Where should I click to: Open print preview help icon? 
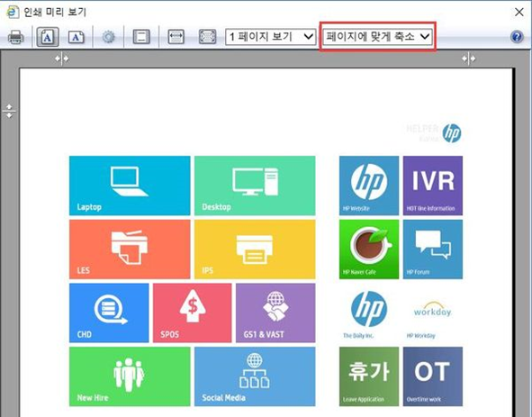[x=517, y=37]
